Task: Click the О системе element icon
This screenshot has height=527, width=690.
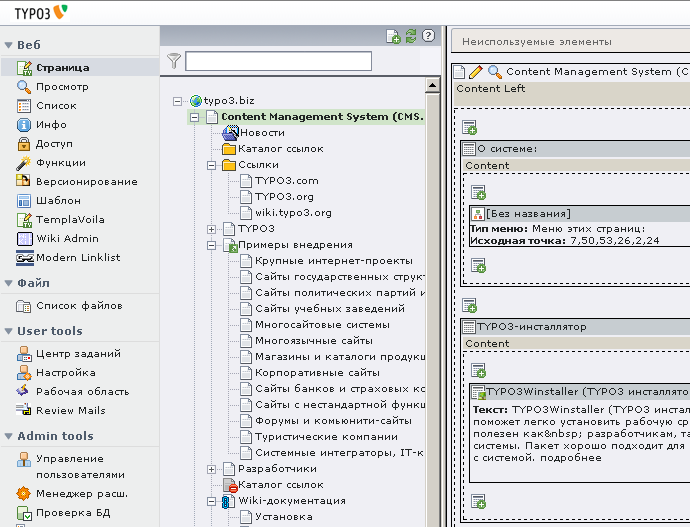Action: (x=469, y=149)
